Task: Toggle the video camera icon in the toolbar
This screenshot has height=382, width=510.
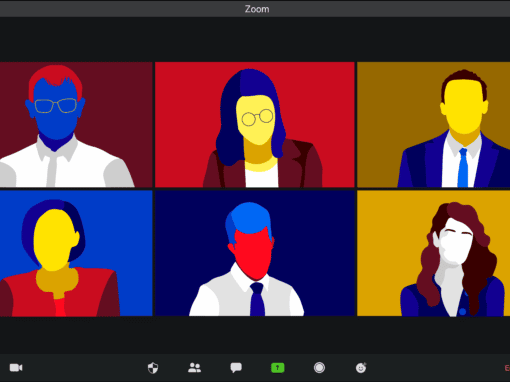Action: click(x=16, y=368)
